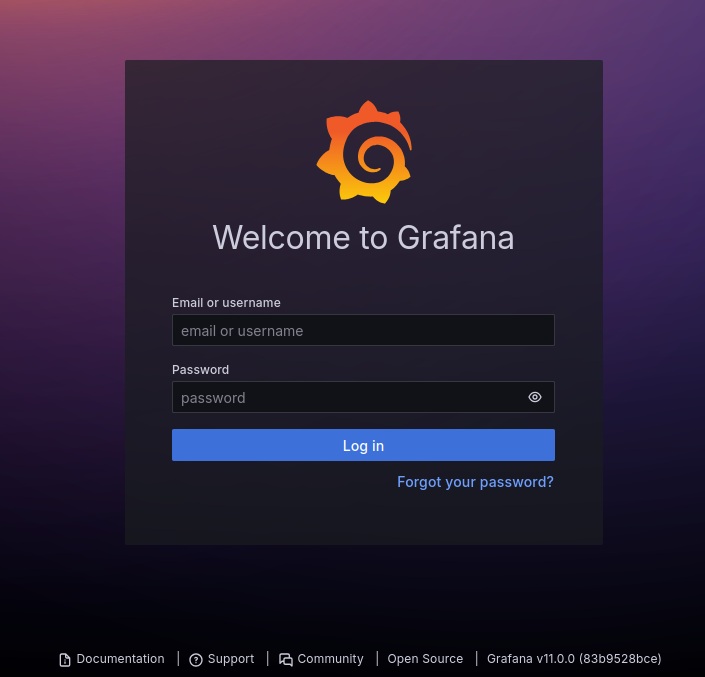Toggle password visibility with the eye icon

[x=535, y=397]
